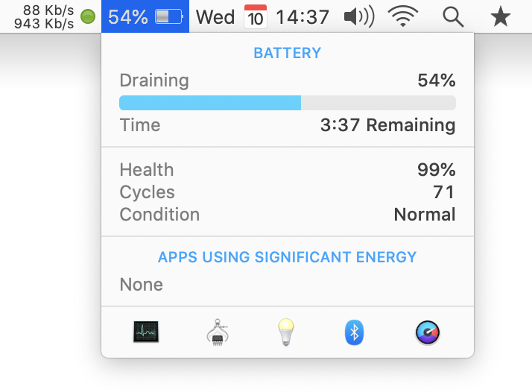
Task: Open network speed Kb/s menu item
Action: click(x=44, y=17)
